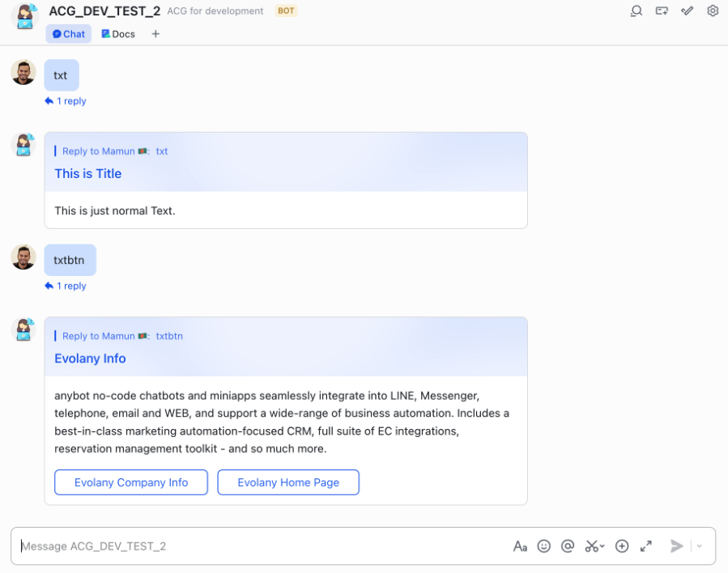View the 1 reply under txt message
This screenshot has height=573, width=728.
coord(66,101)
